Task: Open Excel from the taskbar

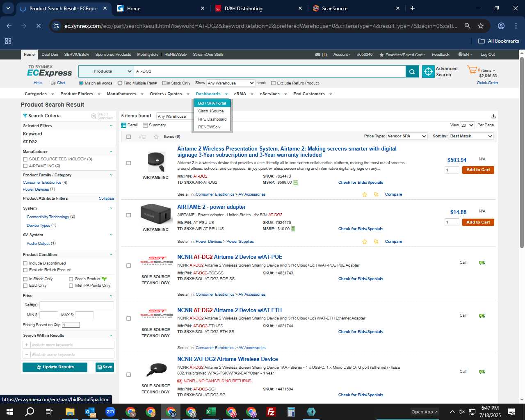Action: [x=211, y=412]
